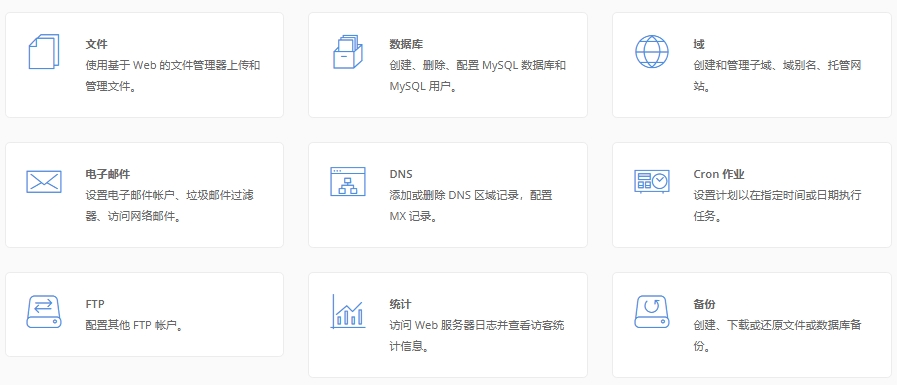Viewport: 897px width, 385px height.
Task: Click the DNS heading
Action: click(x=400, y=174)
